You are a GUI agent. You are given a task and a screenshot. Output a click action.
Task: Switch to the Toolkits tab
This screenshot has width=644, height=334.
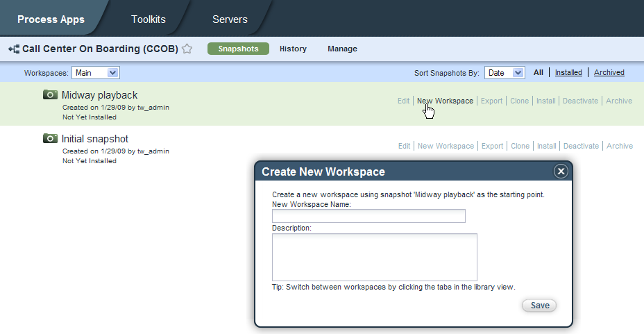click(149, 19)
